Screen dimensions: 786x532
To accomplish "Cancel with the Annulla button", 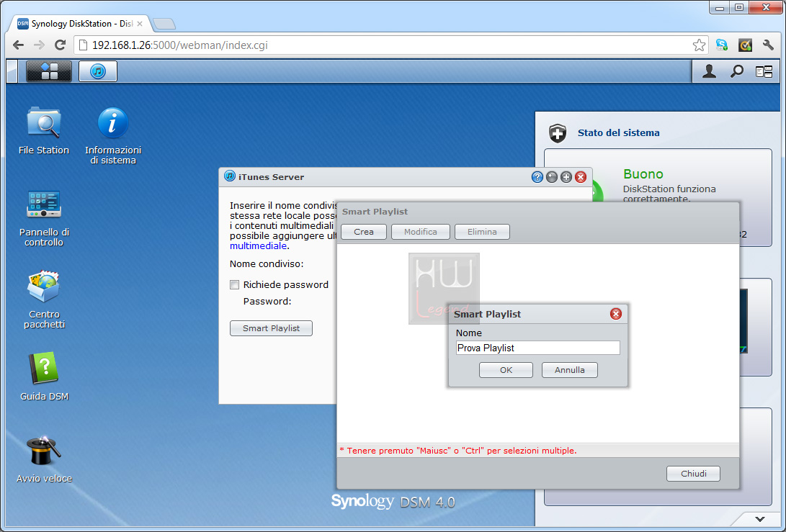I will tap(569, 370).
